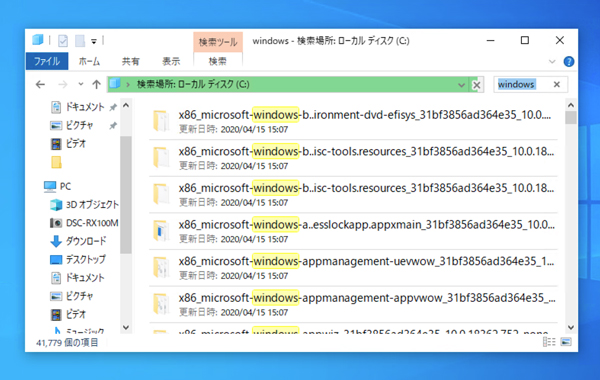Switch to details view in status bar

(549, 342)
